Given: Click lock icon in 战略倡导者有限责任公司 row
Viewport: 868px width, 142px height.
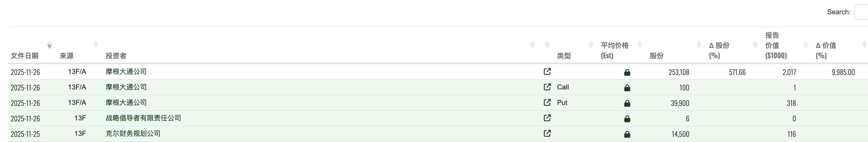Looking at the screenshot, I should click(627, 119).
